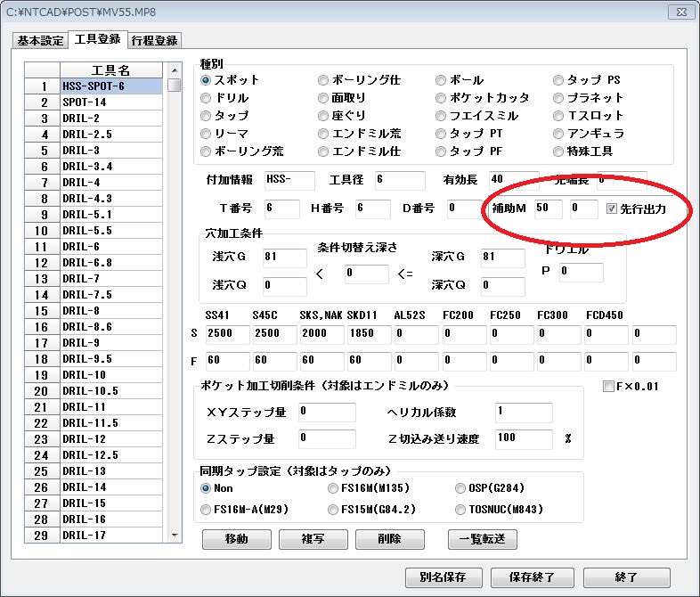Open the 行程登録 tab
The height and width of the screenshot is (597, 700).
(154, 41)
